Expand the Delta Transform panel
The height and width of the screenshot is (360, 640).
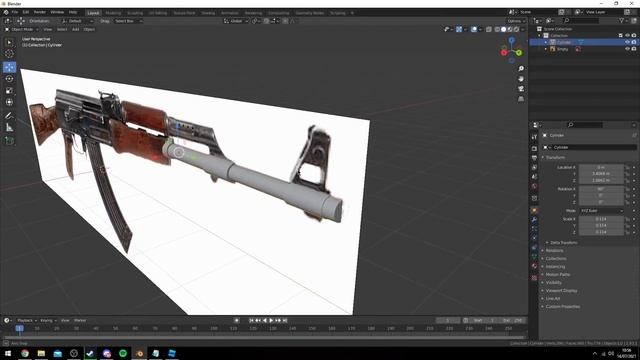(x=563, y=242)
